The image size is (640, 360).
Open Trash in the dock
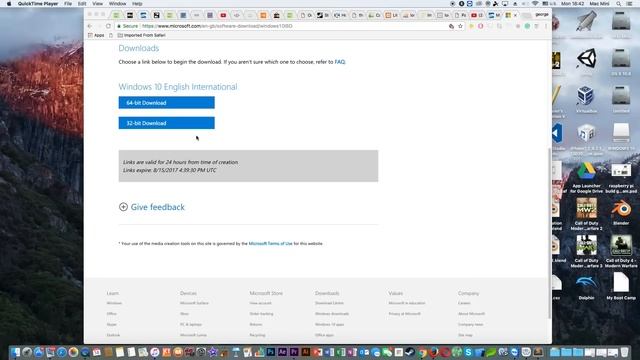pos(624,352)
